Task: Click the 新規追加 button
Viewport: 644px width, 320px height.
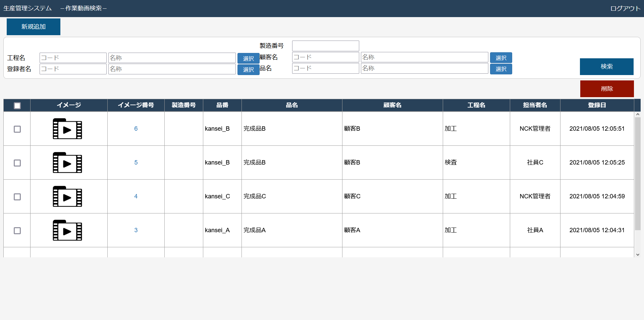Action: tap(34, 27)
